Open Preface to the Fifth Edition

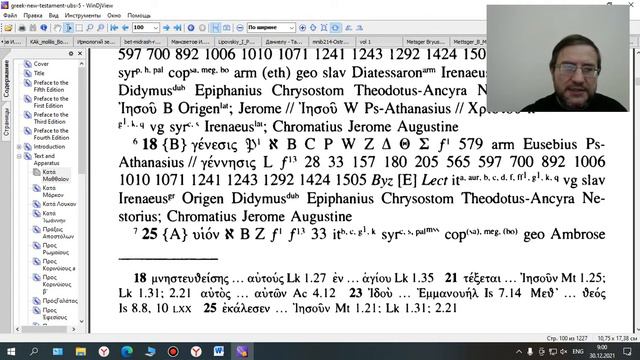click(51, 86)
